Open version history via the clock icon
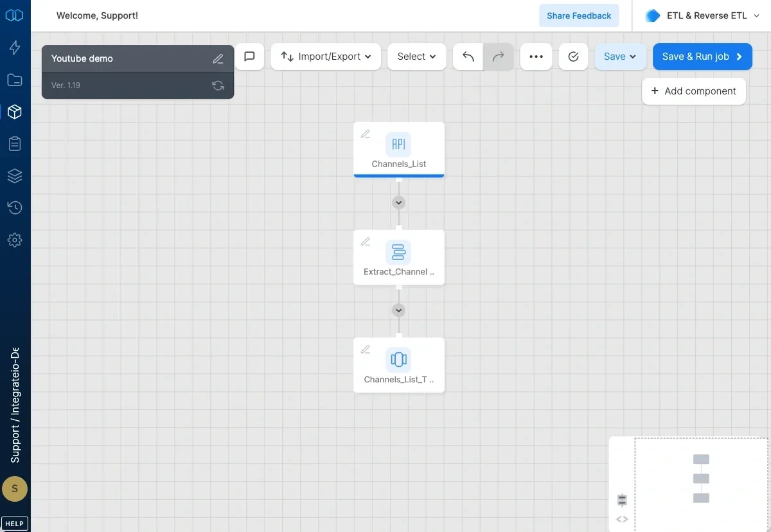The image size is (771, 532). click(x=15, y=208)
